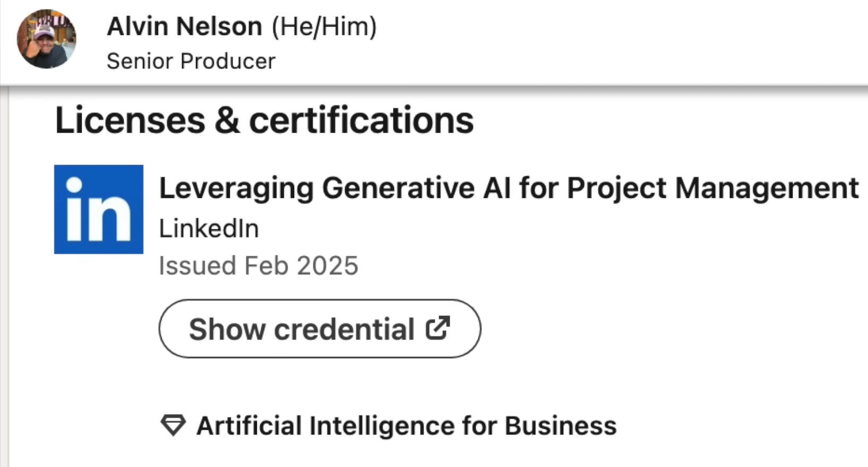Click the word Licenses in the heading
Image resolution: width=868 pixels, height=467 pixels.
click(x=130, y=120)
